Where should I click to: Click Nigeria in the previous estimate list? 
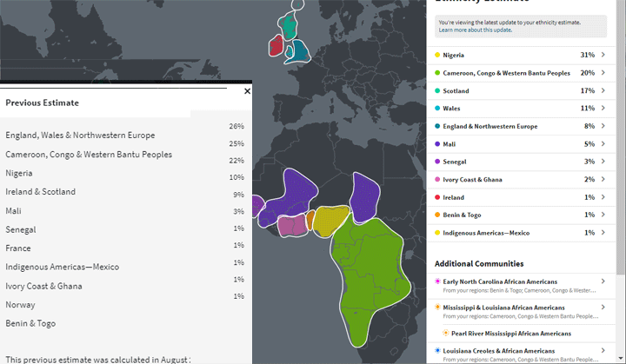19,173
